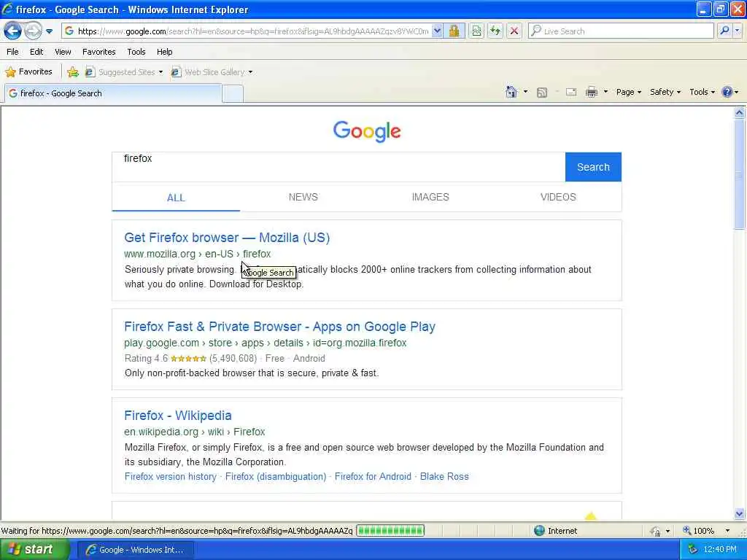Open the File menu
The image size is (747, 560).
click(x=12, y=52)
